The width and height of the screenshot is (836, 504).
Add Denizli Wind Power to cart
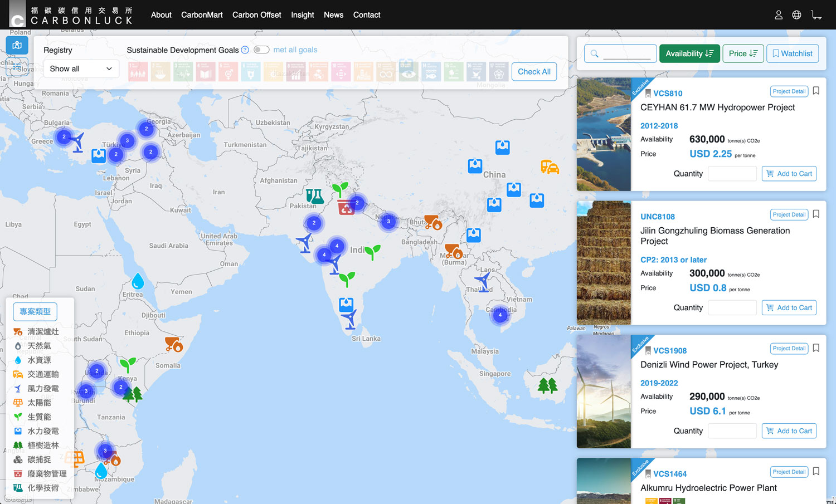(x=789, y=431)
